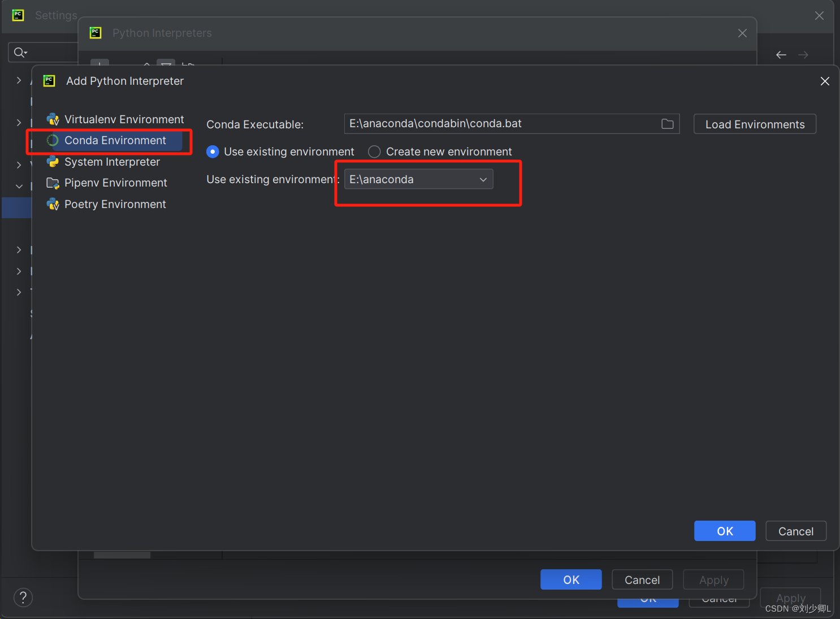Cancel the Add Python Interpreter dialog
840x619 pixels.
coord(796,531)
